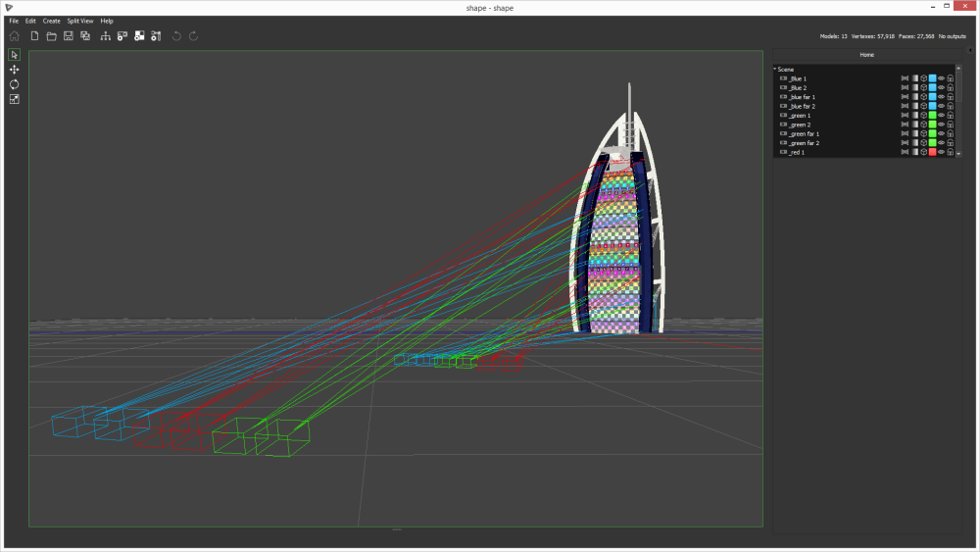Click the cube icon on the _green 1 row
Screen dimensions: 980x552
tap(924, 116)
